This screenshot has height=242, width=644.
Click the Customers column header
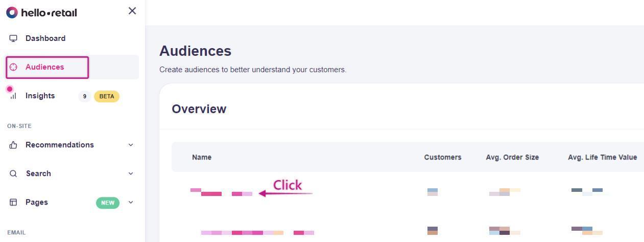click(x=442, y=157)
